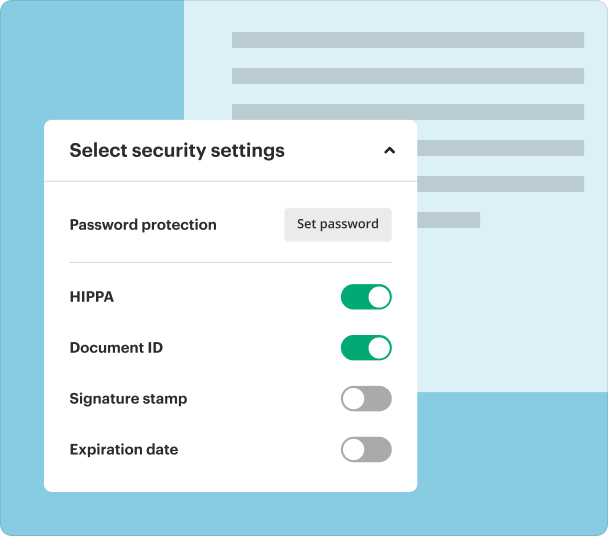Click the third gray text line in document
This screenshot has width=608, height=536.
point(408,112)
